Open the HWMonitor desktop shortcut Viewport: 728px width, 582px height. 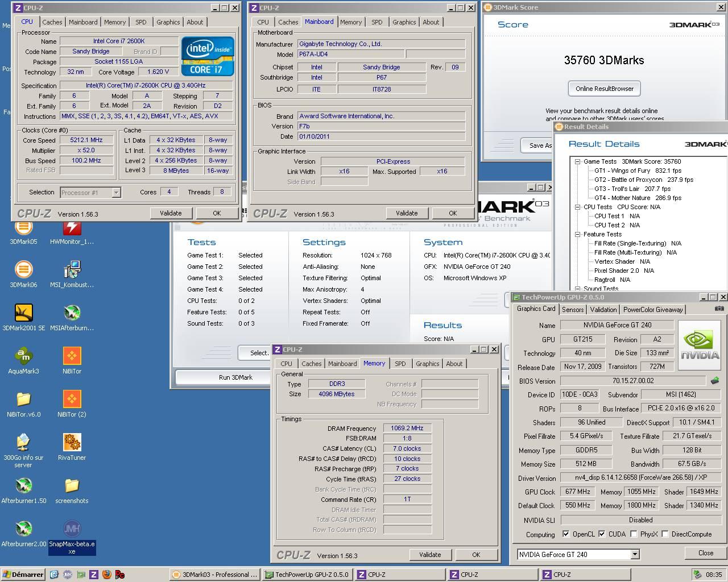click(x=72, y=232)
